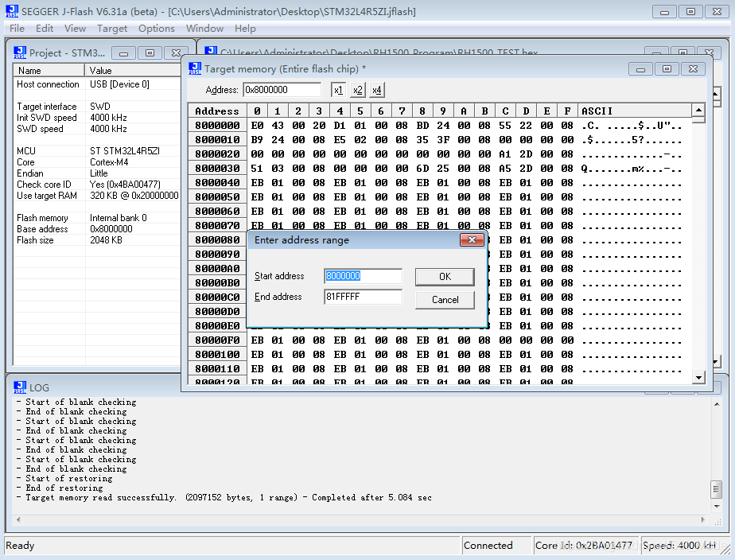
Task: Click J-Flash icon in Target memory title
Action: [x=195, y=68]
